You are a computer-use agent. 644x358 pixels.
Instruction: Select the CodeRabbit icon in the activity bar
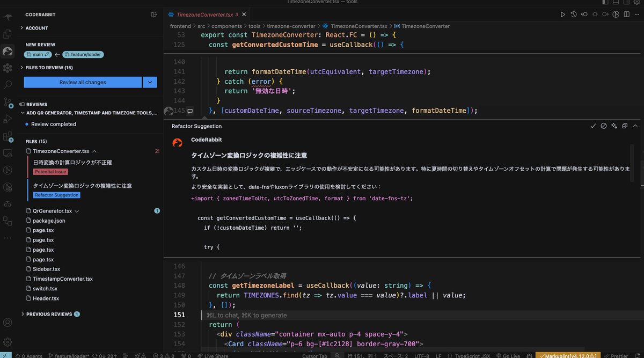pos(8,52)
